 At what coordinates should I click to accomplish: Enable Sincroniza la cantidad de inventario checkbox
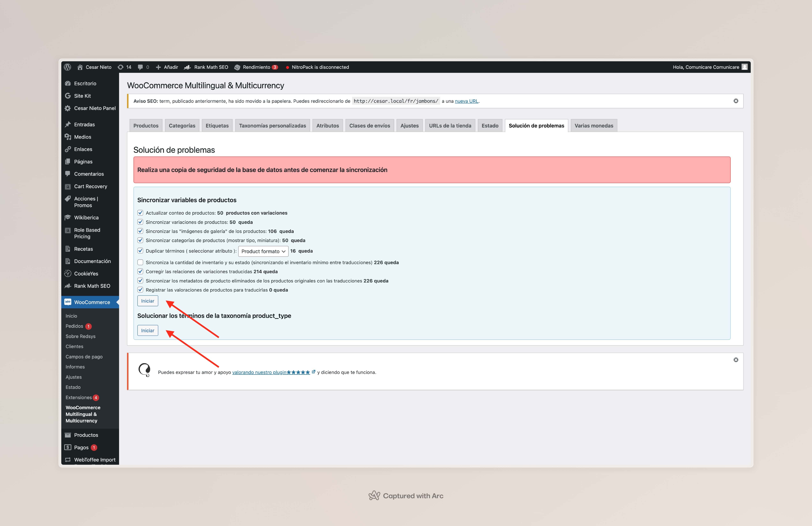pyautogui.click(x=140, y=262)
